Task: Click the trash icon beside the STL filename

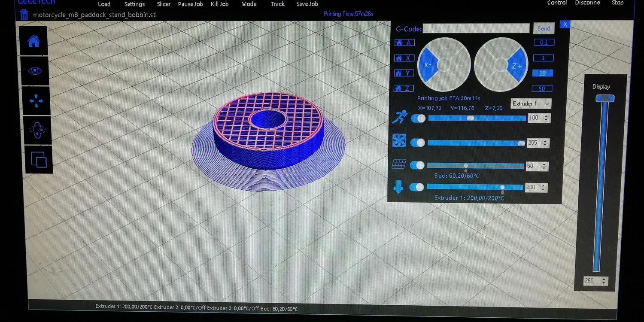Action: (x=24, y=14)
